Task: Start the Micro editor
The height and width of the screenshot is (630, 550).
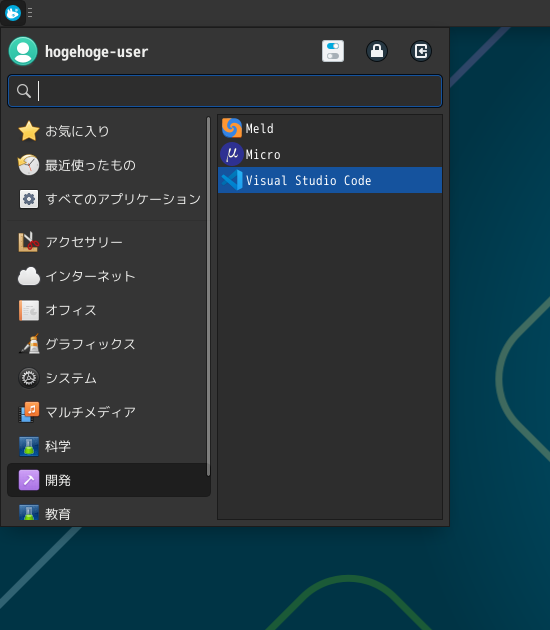Action: pos(329,154)
